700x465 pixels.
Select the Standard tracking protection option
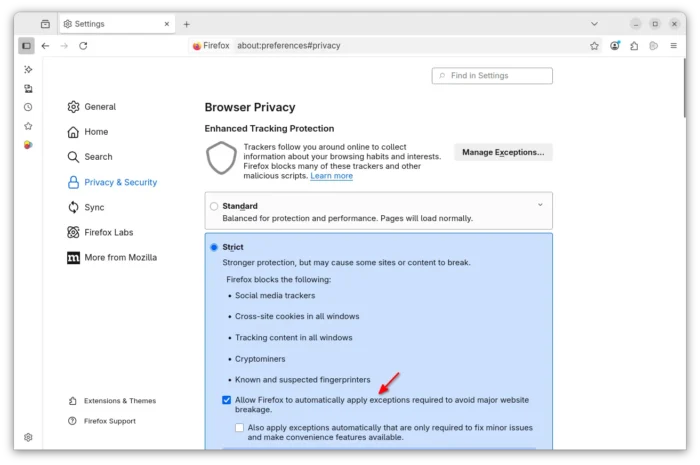pos(214,207)
